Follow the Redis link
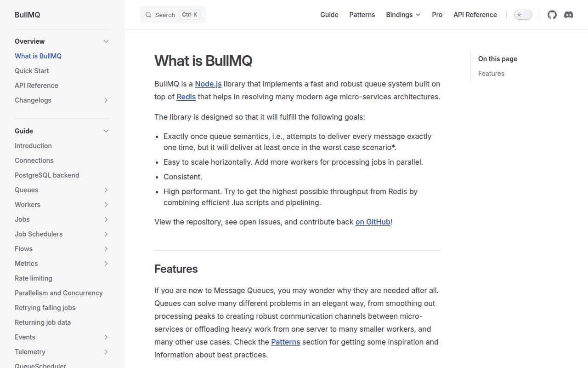 (186, 97)
